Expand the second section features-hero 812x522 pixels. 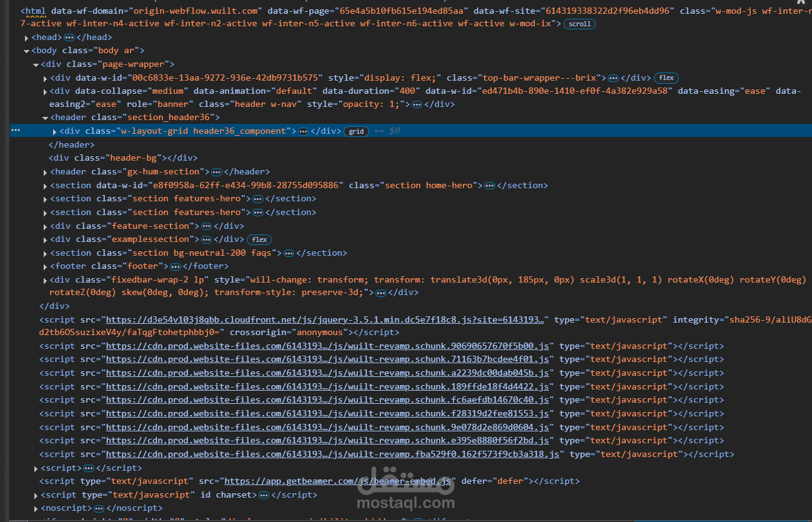[x=46, y=213]
